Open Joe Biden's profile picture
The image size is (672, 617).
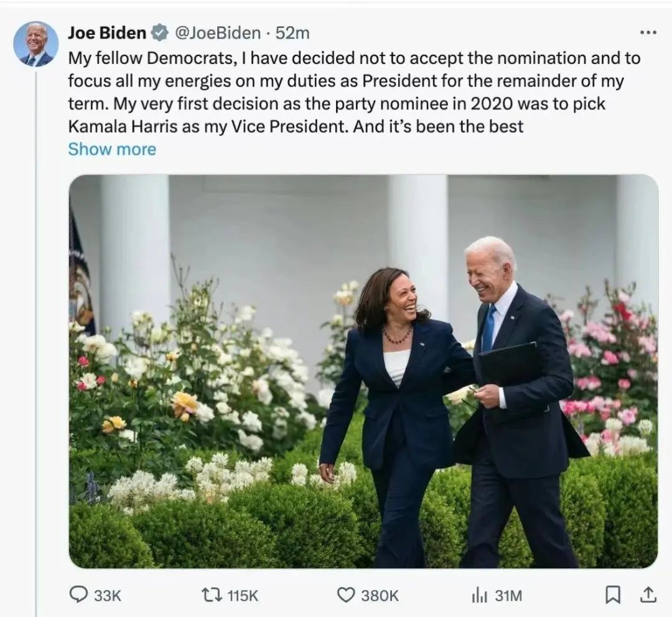click(36, 44)
